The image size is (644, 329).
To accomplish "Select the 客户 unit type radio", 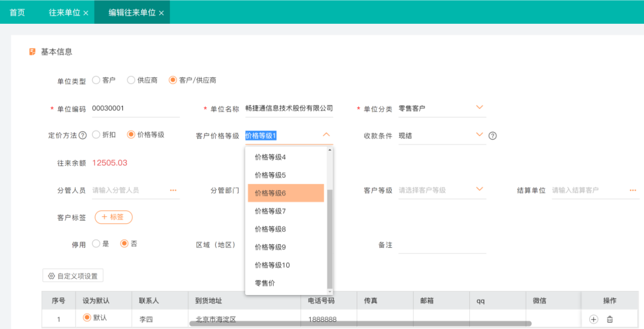I will point(96,80).
